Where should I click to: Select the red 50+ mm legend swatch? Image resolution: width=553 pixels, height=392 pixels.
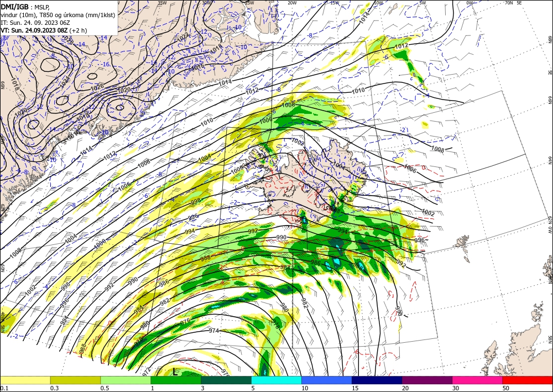pos(528,380)
